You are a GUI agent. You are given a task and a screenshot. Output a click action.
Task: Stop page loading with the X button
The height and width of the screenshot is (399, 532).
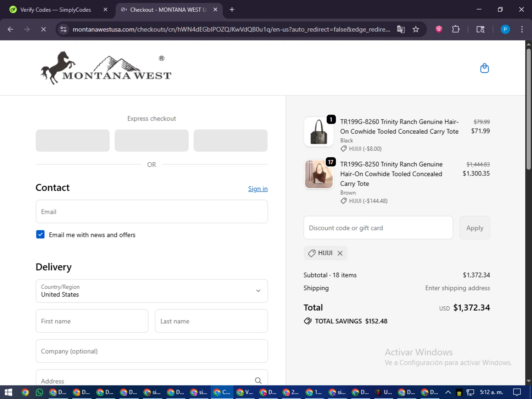44,29
